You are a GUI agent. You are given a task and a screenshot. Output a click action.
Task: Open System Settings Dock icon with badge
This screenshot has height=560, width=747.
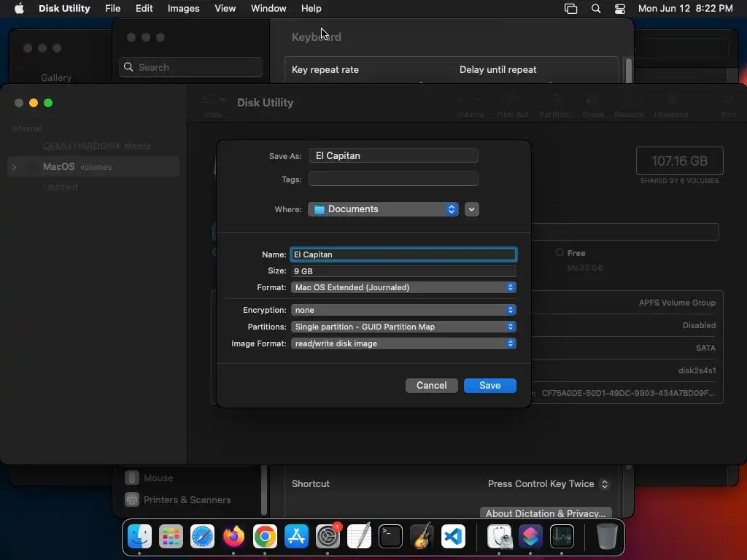point(328,537)
